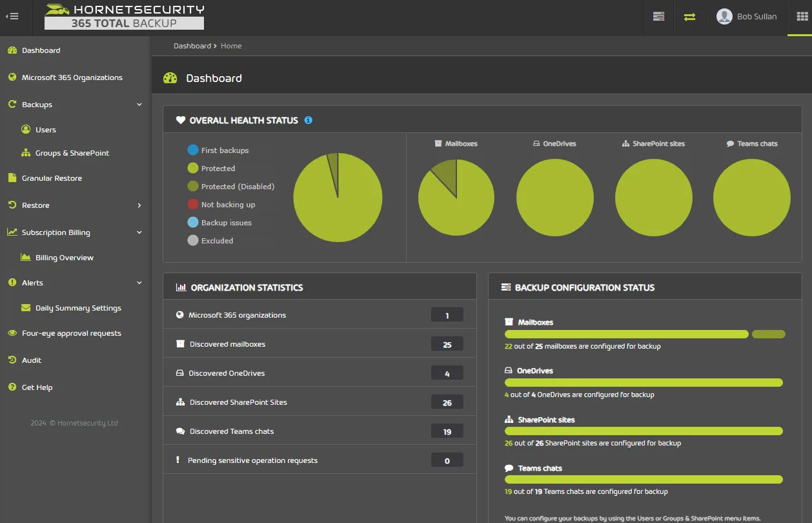The width and height of the screenshot is (812, 523).
Task: Click the OneDrives configuration progress bar
Action: click(x=644, y=383)
